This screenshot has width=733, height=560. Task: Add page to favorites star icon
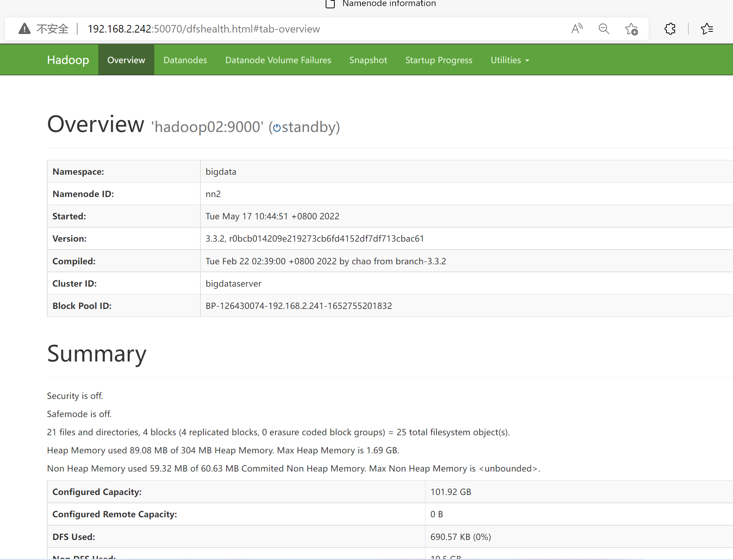point(631,29)
